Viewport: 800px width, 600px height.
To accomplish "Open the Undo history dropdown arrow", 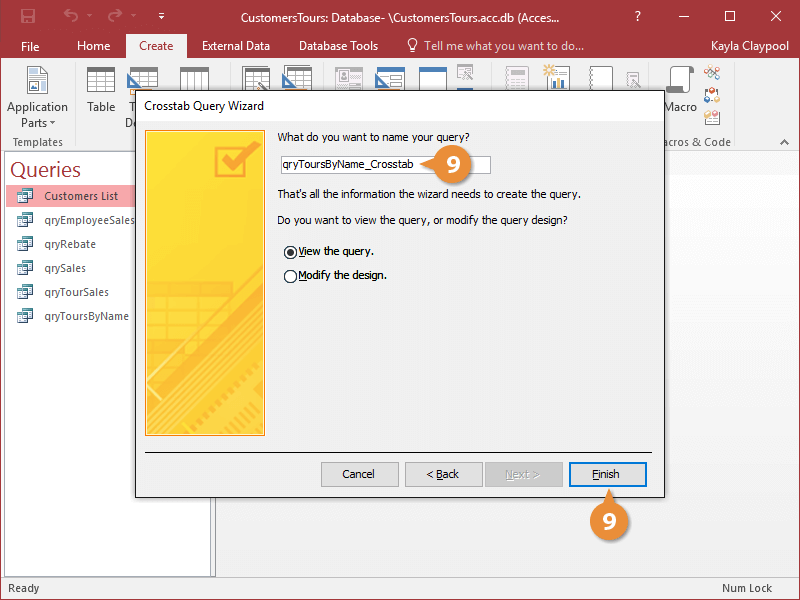I will (89, 16).
